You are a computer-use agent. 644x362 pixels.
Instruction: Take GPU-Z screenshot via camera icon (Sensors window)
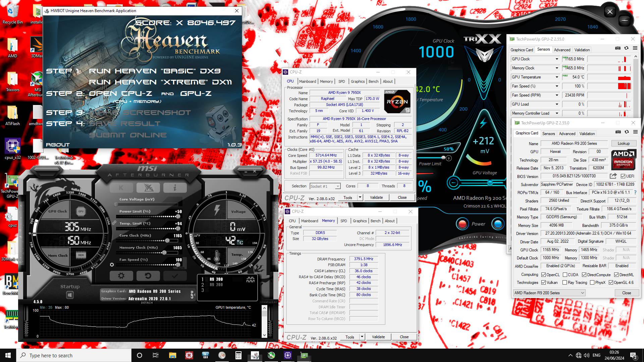(618, 48)
